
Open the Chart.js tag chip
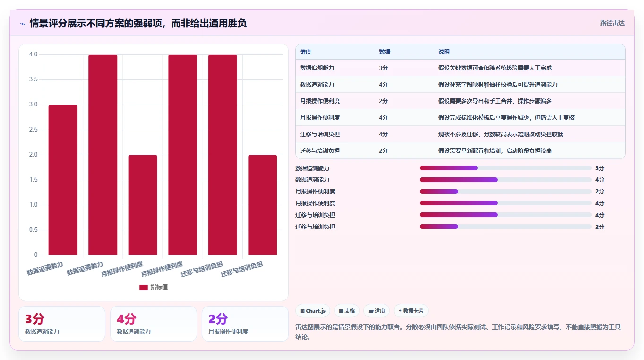click(x=313, y=311)
